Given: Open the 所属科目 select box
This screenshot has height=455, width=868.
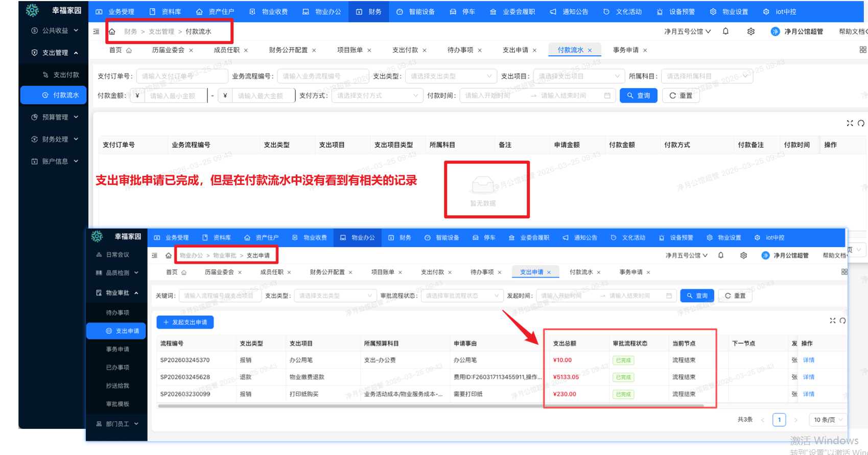Looking at the screenshot, I should [706, 76].
